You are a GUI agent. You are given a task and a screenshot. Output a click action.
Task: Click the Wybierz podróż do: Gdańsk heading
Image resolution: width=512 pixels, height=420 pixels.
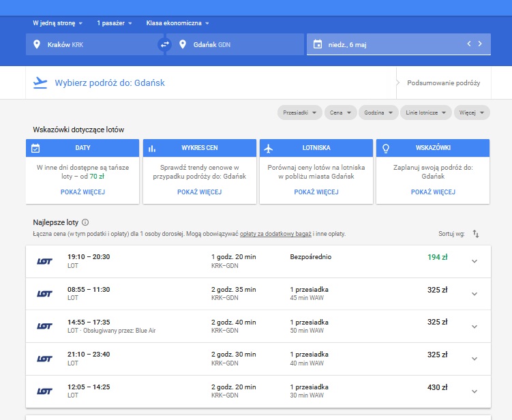(110, 83)
